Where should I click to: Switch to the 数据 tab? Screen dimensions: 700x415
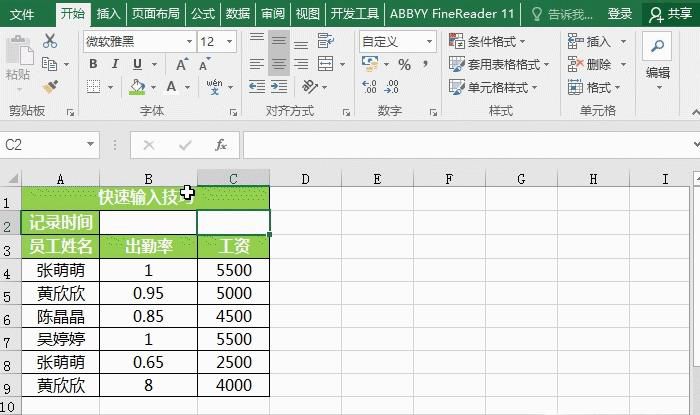238,13
